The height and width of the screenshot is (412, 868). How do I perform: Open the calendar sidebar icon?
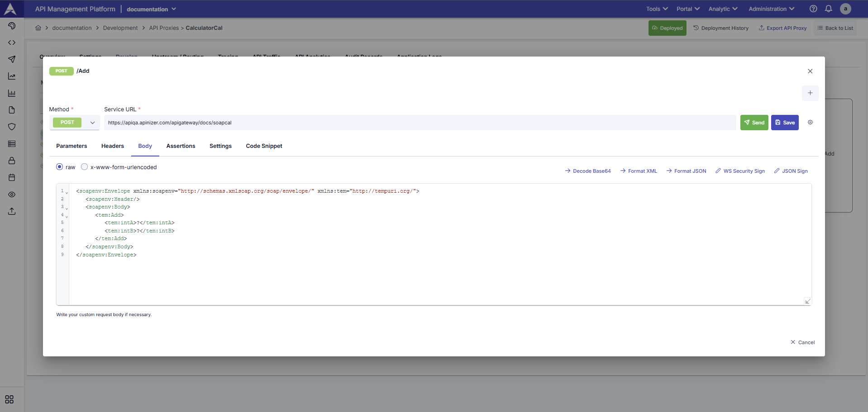click(12, 177)
